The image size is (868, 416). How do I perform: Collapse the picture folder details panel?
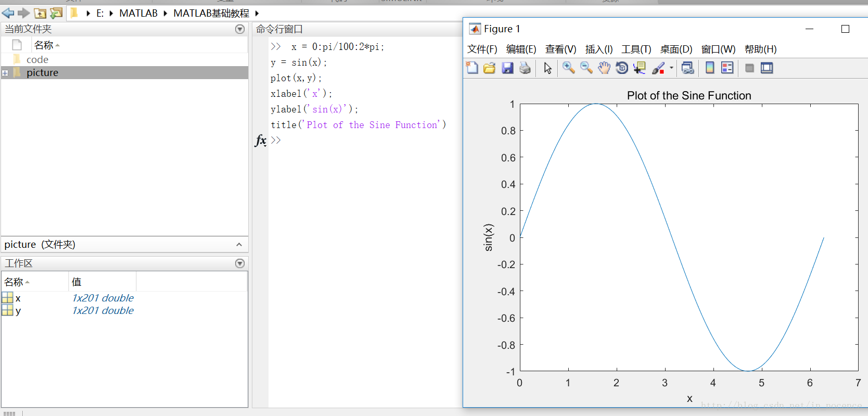pos(239,245)
